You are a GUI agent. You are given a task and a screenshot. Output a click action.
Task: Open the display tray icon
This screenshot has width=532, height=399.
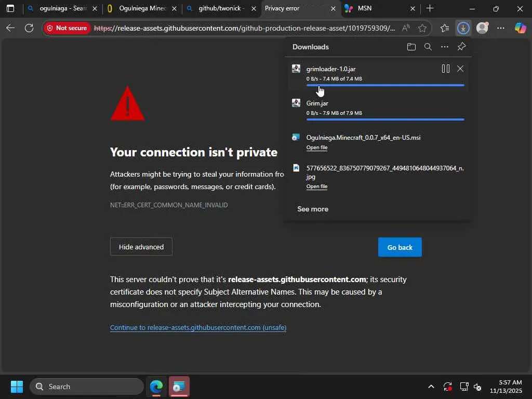click(464, 387)
